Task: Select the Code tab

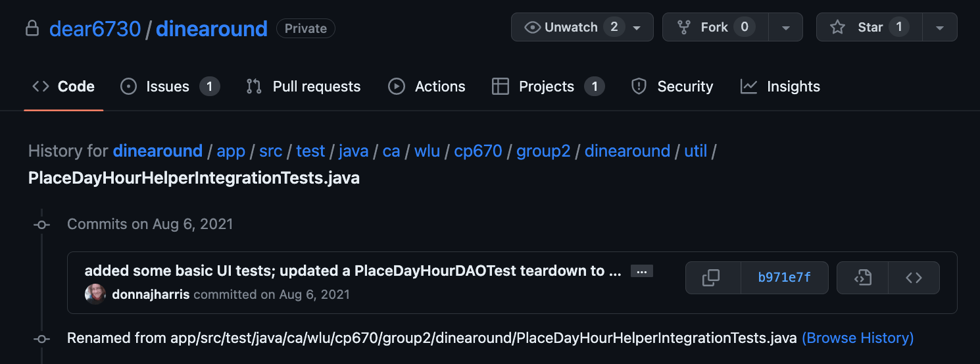Action: pos(64,86)
